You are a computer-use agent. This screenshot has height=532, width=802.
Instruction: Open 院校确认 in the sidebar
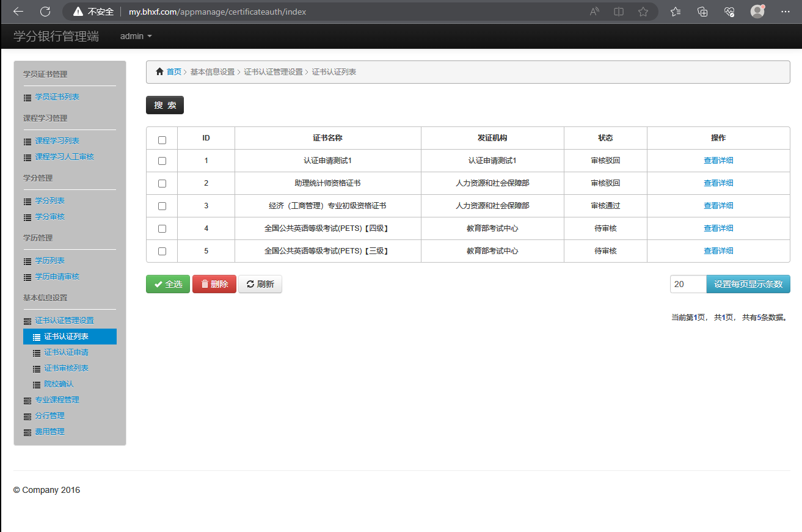tap(59, 384)
